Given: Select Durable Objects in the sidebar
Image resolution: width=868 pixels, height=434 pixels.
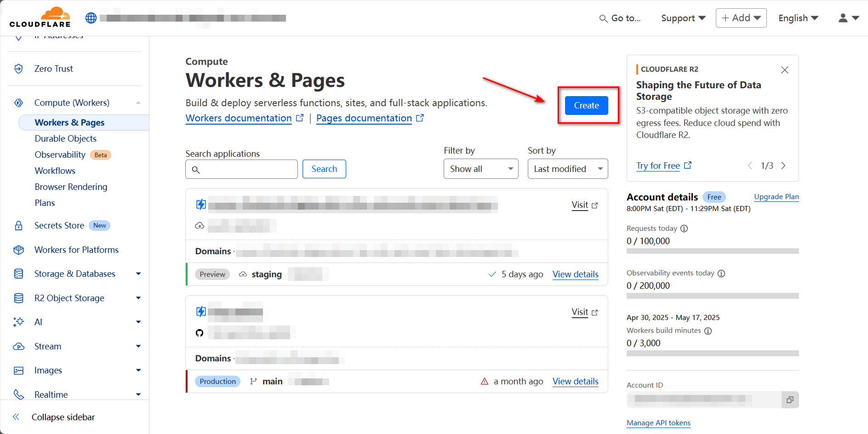Looking at the screenshot, I should 66,138.
